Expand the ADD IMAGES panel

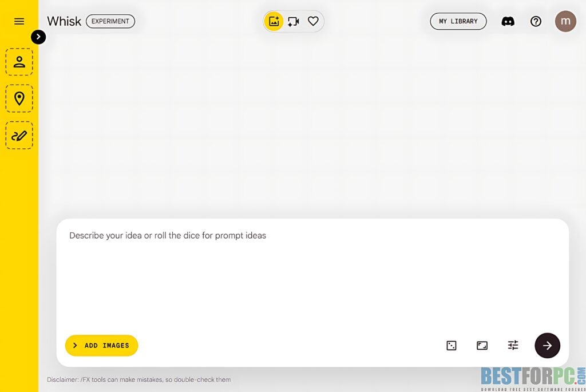tap(102, 345)
